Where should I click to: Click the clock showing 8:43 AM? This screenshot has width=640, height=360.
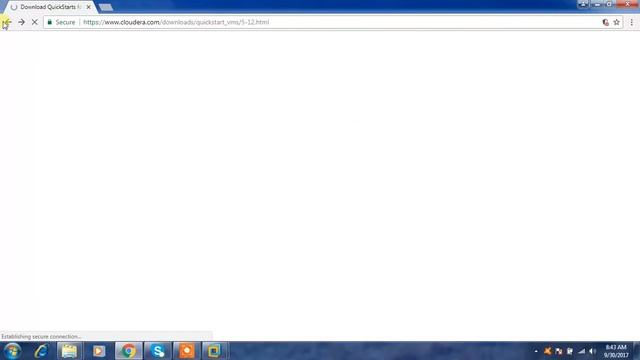pos(616,351)
